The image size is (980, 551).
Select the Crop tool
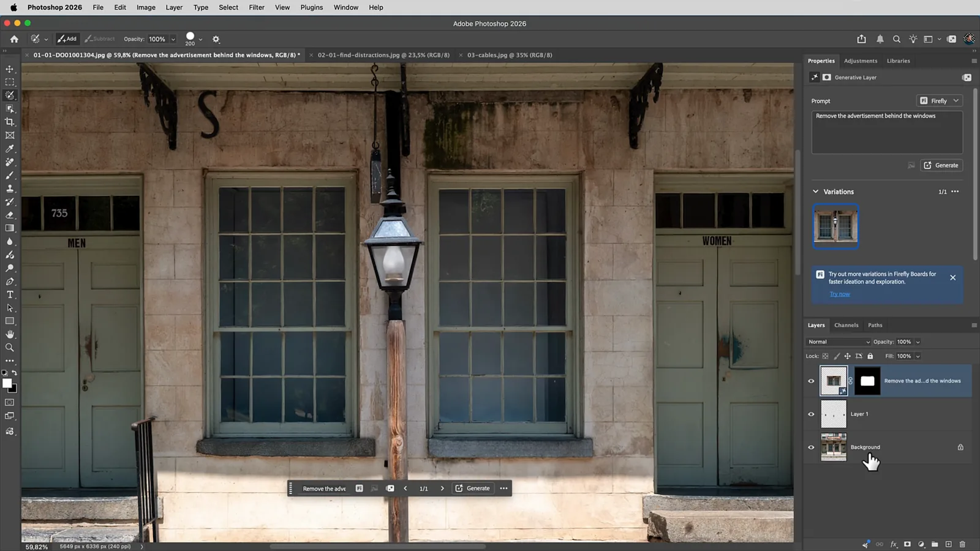pos(10,122)
